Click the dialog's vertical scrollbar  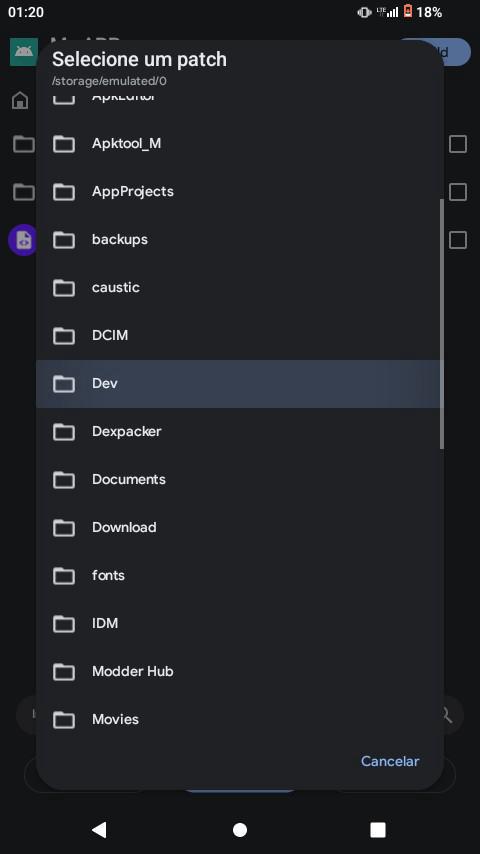pyautogui.click(x=441, y=324)
